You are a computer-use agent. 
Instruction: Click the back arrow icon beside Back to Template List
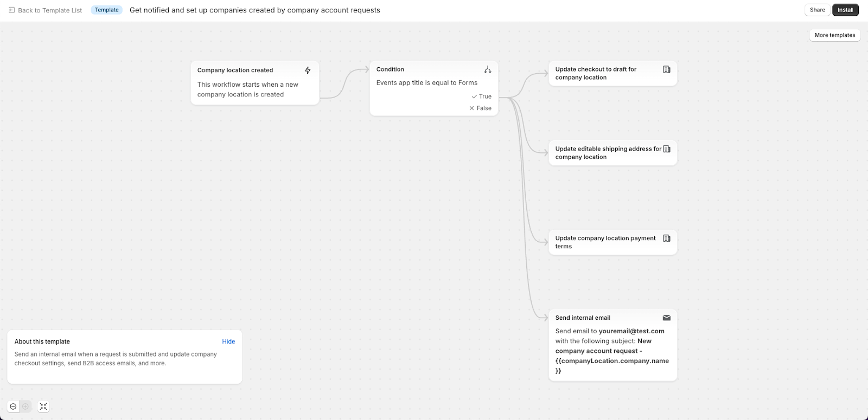pos(11,10)
